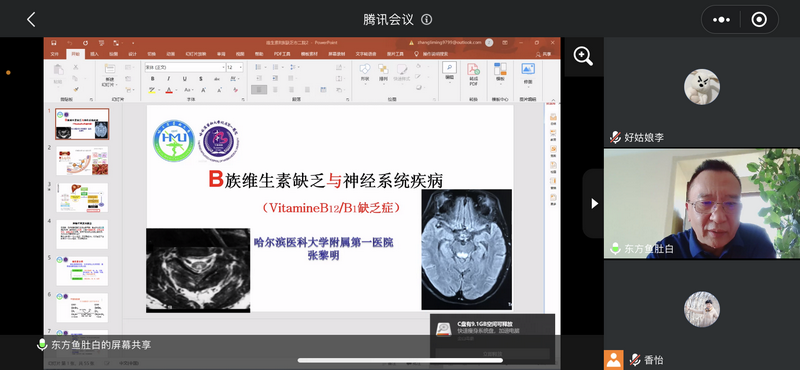
Task: Select slide 3 thumbnail
Action: tap(82, 198)
